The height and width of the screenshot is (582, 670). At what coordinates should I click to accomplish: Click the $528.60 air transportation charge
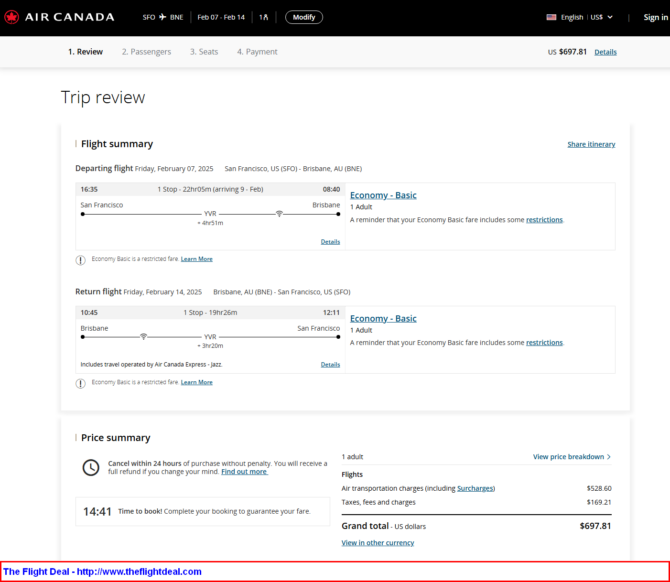[x=599, y=488]
